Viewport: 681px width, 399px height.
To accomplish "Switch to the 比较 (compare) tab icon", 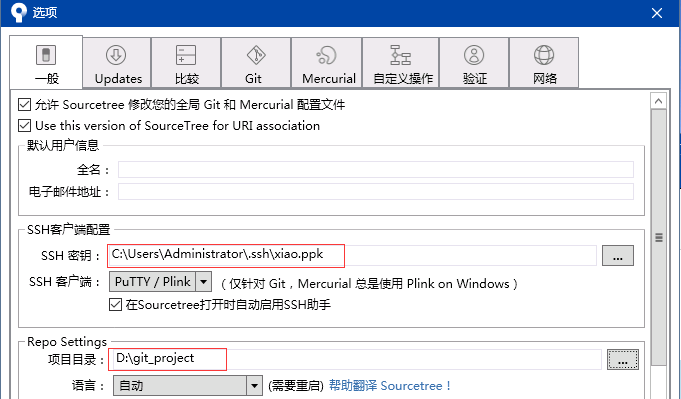I will tap(186, 63).
